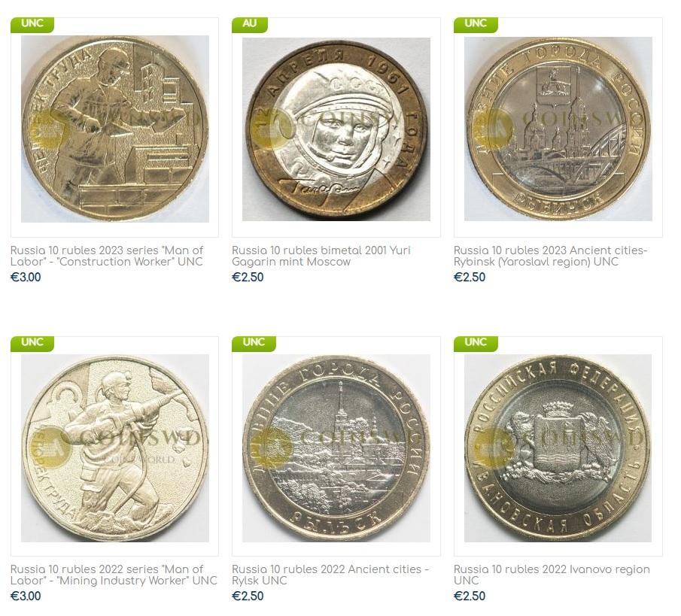Click the UNC badge on Ivanovo region coin
This screenshot has height=616, width=681.
(x=476, y=343)
